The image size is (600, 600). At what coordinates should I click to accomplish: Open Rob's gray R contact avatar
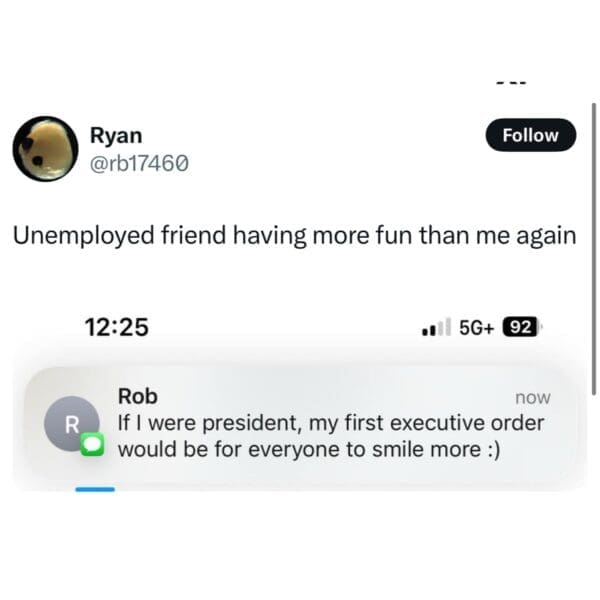pyautogui.click(x=72, y=424)
